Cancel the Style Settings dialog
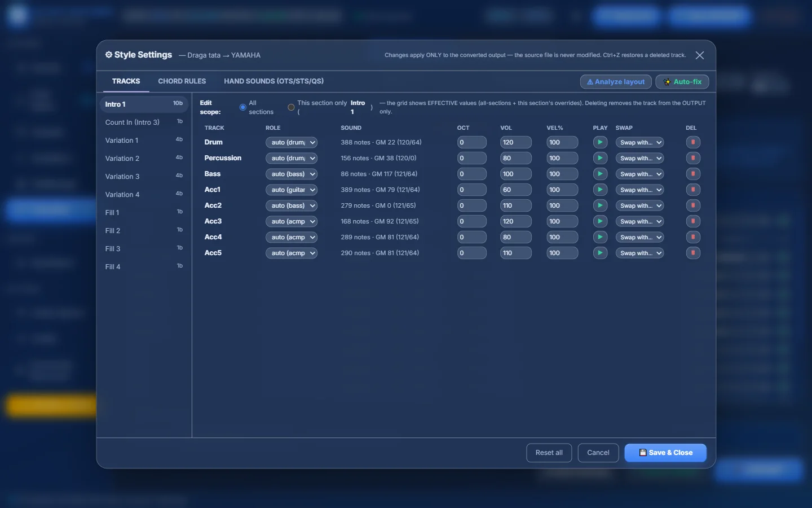 [x=598, y=453]
